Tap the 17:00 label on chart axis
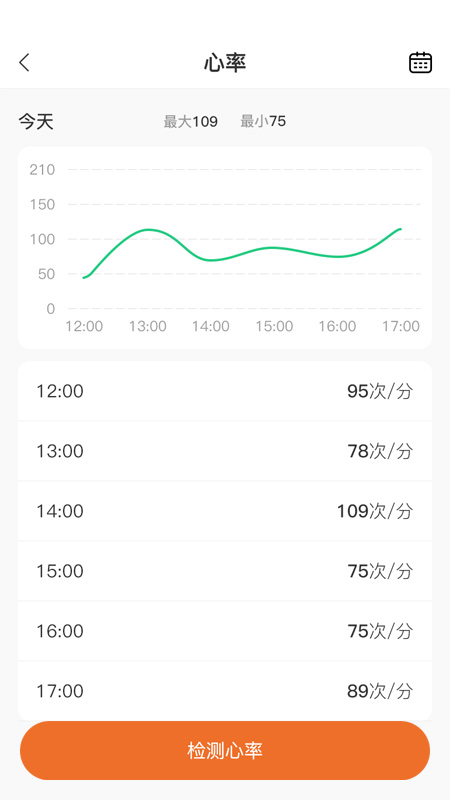The width and height of the screenshot is (450, 800). point(401,326)
